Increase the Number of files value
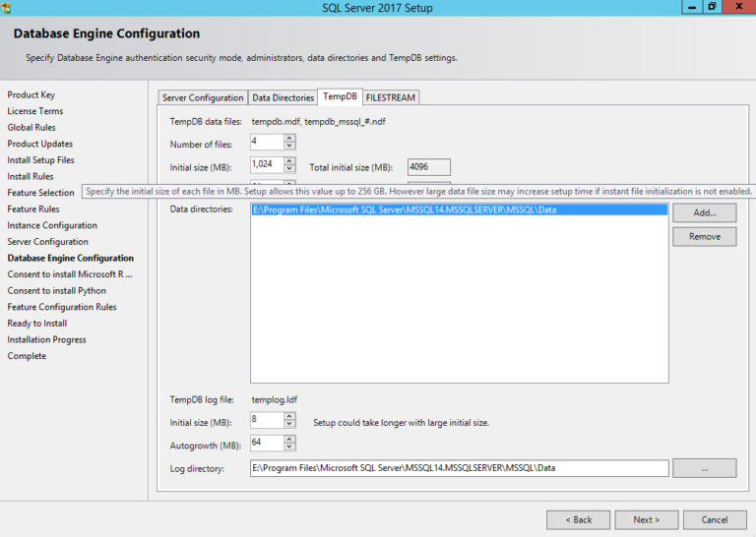 click(x=289, y=139)
